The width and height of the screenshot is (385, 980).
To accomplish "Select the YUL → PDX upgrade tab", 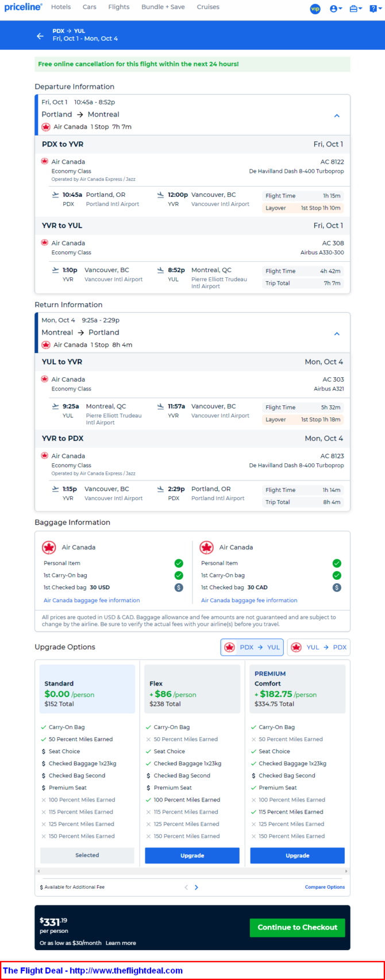I will [x=319, y=647].
